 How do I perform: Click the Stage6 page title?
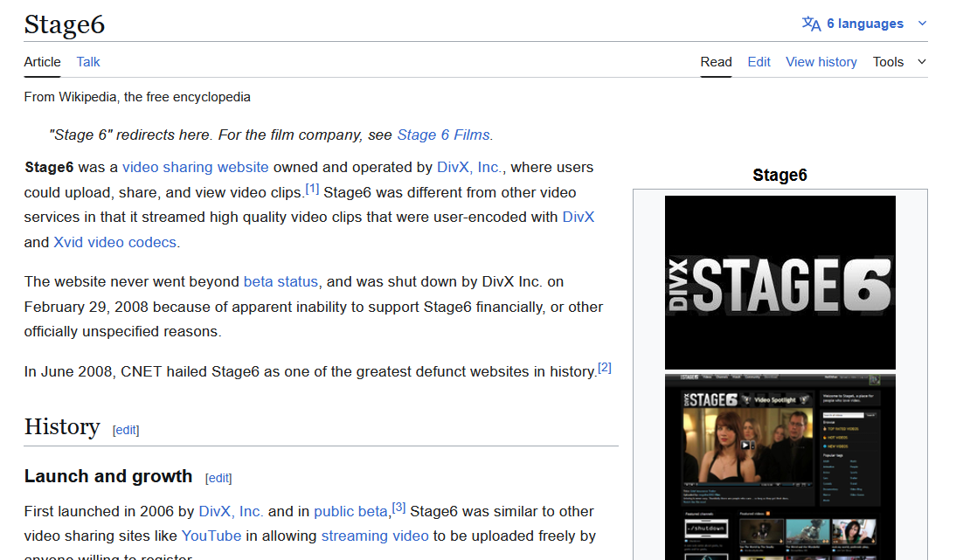65,24
